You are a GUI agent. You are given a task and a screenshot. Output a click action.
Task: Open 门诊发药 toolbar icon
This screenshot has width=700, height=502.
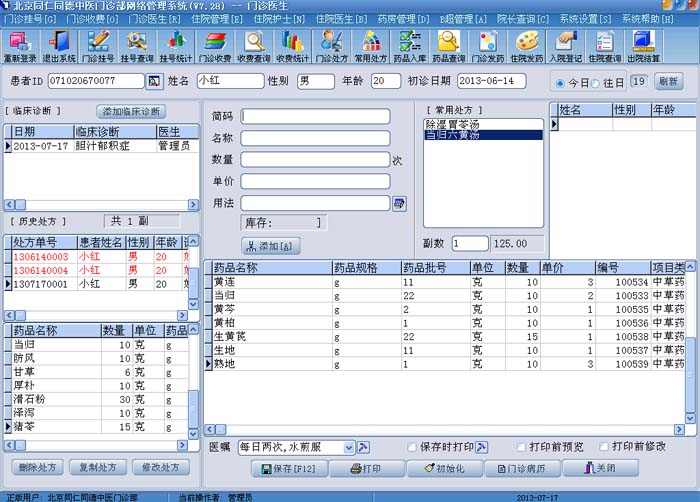488,46
